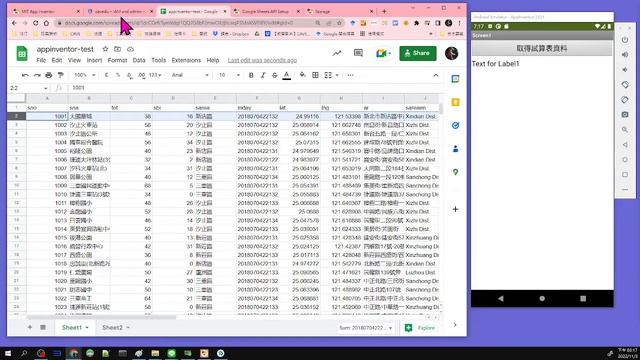The height and width of the screenshot is (360, 640).
Task: Open the activity dashboard trend icon
Action: point(337,53)
